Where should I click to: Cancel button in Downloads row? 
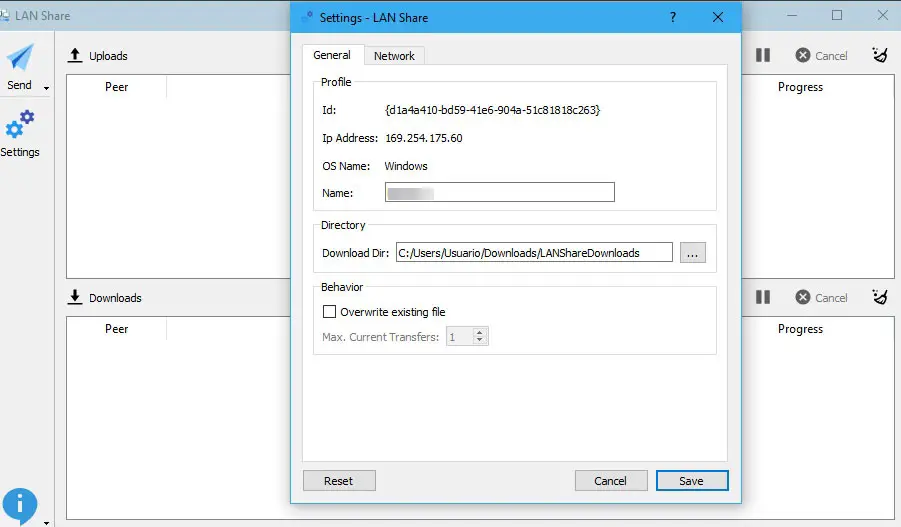[x=822, y=297]
